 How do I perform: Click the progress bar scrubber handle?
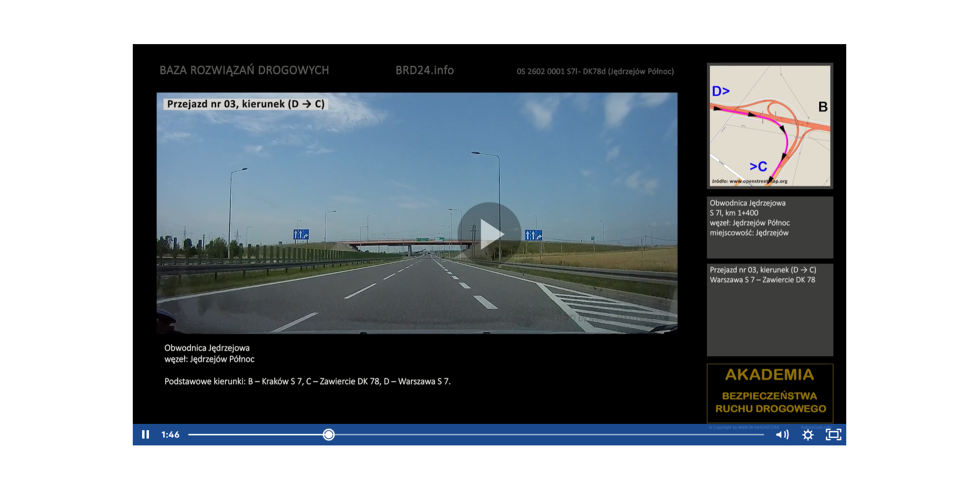329,435
